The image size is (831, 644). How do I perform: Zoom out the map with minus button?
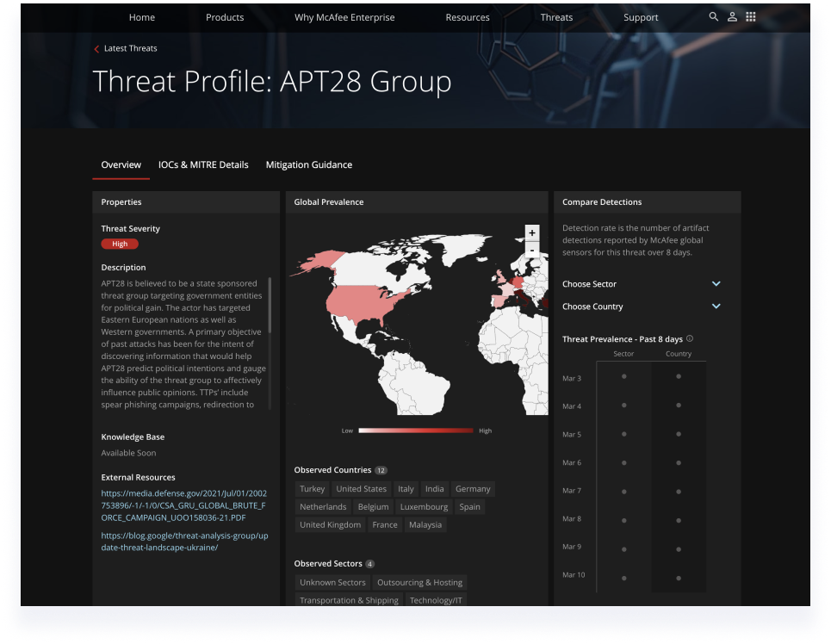coord(531,249)
